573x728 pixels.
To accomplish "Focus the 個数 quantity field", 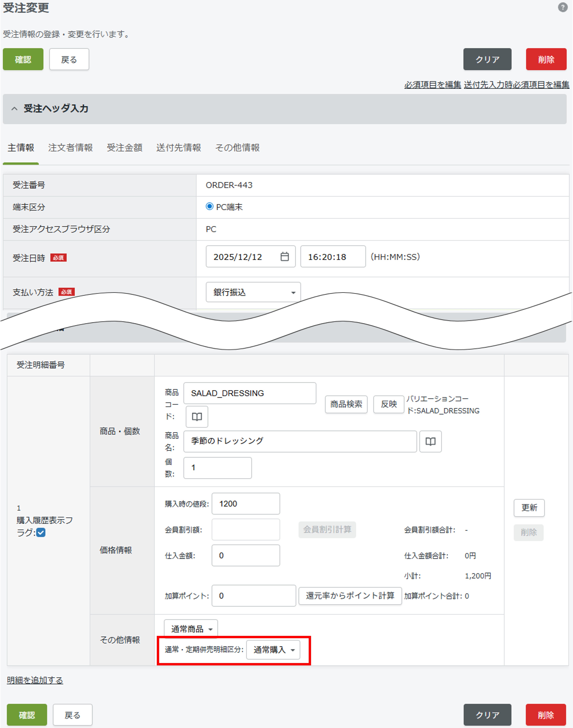I will point(218,468).
